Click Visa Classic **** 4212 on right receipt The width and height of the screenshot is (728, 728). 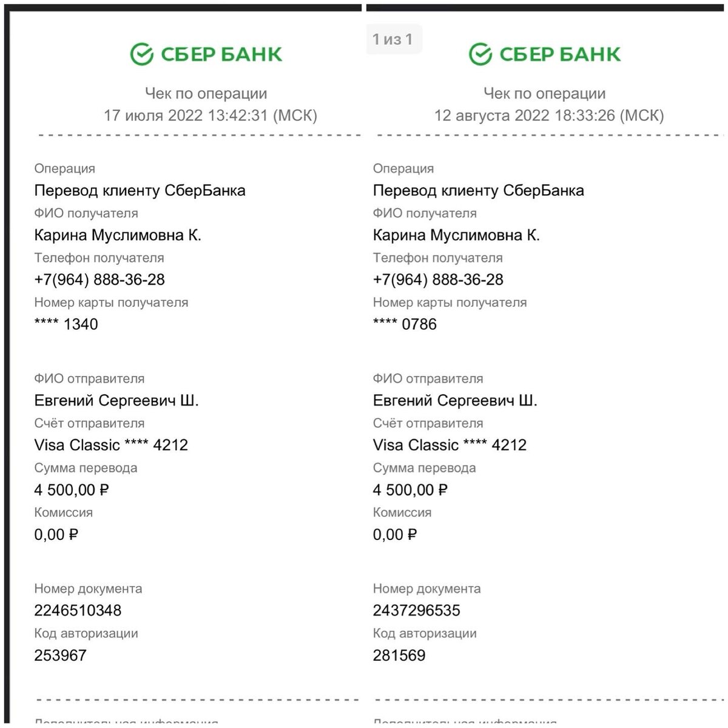point(450,445)
